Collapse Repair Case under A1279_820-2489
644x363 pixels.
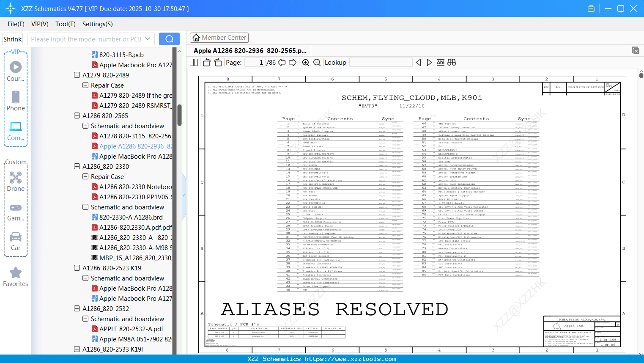(85, 85)
